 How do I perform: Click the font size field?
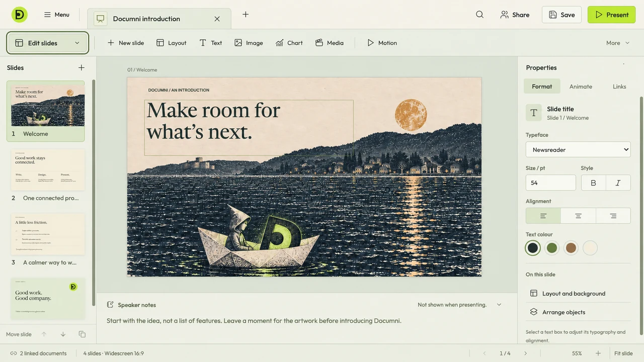[x=550, y=183]
